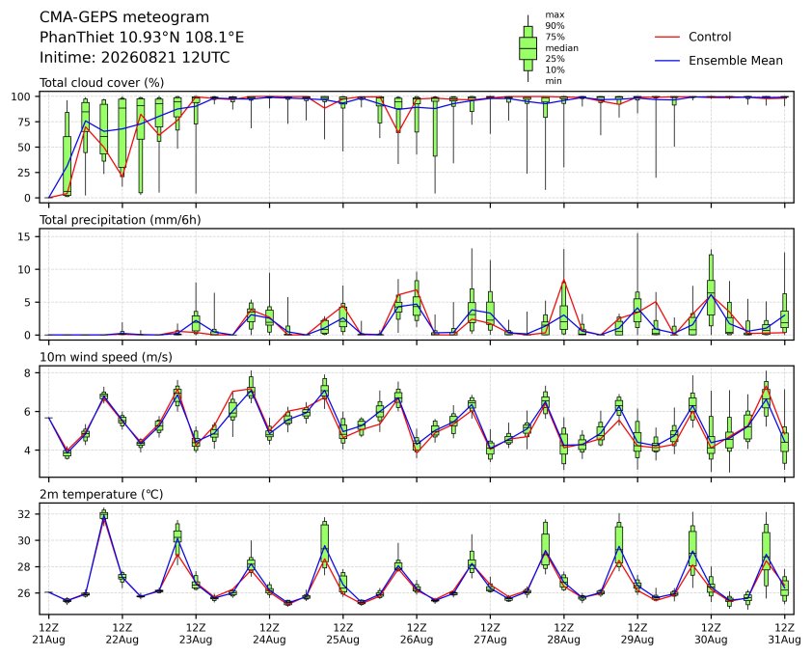Click the Total precipitation (mm/6h) panel title
The image size is (812, 656).
click(121, 220)
